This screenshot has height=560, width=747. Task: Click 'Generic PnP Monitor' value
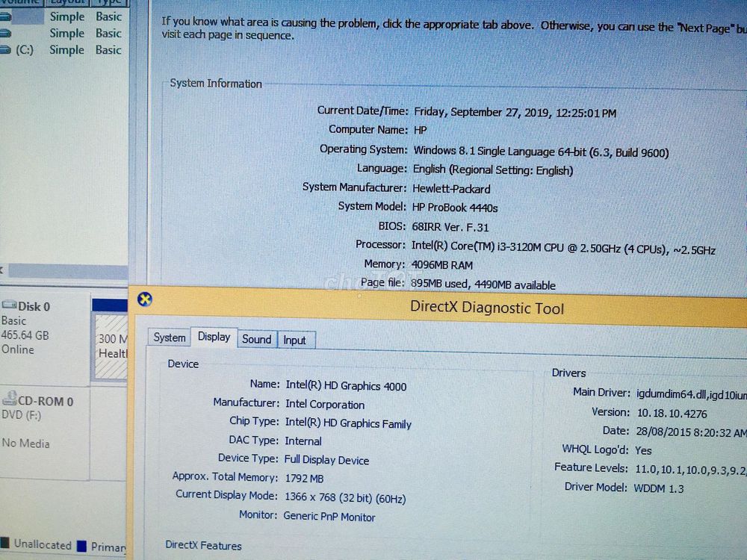pos(329,516)
